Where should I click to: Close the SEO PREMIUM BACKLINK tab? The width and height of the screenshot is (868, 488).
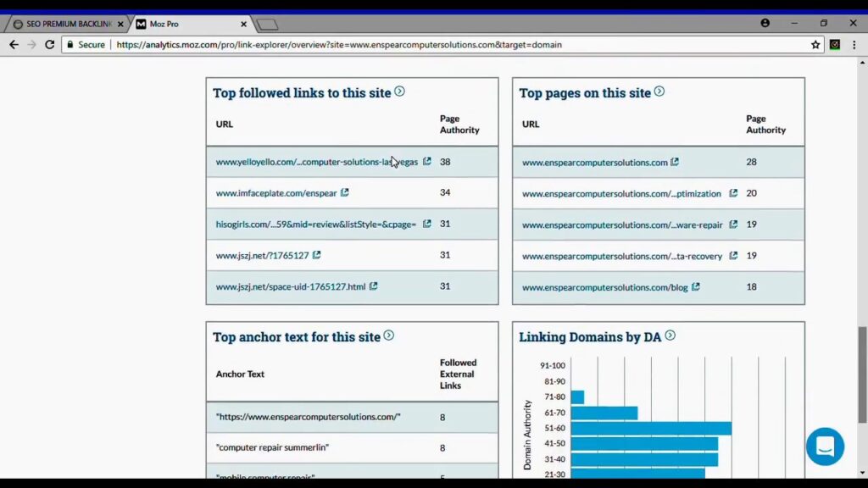120,25
